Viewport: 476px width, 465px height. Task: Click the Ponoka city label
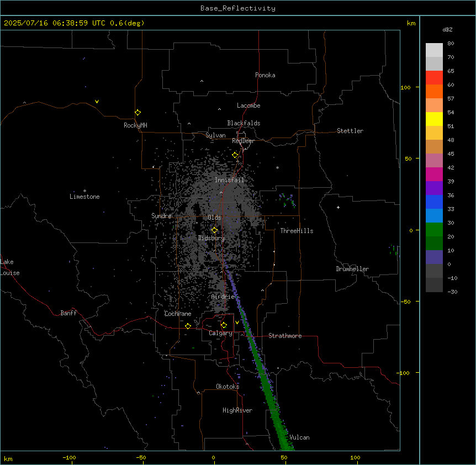265,75
